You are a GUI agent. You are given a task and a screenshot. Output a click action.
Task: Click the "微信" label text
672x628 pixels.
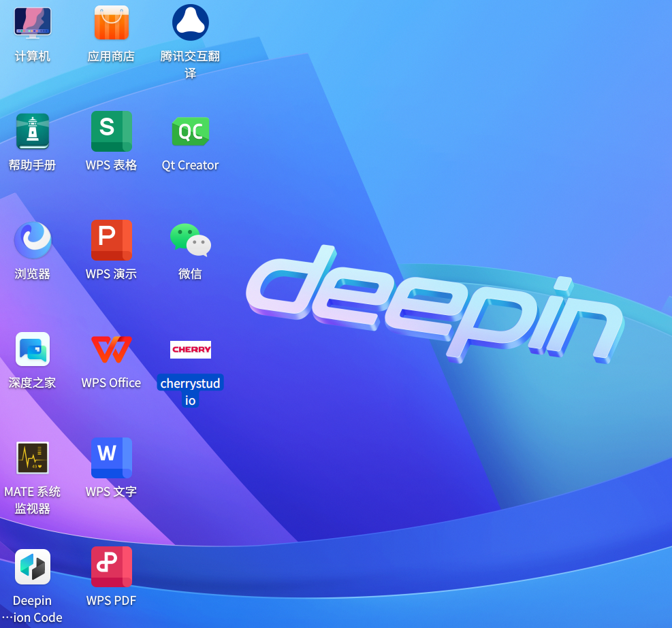190,274
